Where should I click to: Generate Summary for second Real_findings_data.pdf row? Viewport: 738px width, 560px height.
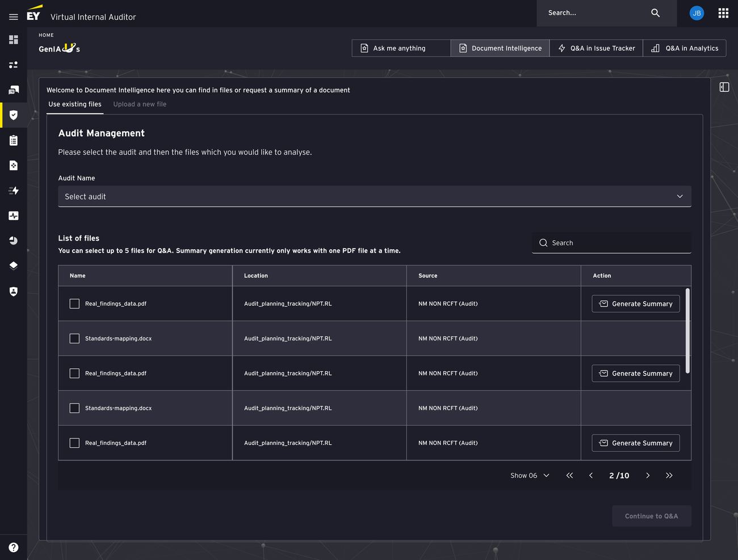tap(636, 373)
